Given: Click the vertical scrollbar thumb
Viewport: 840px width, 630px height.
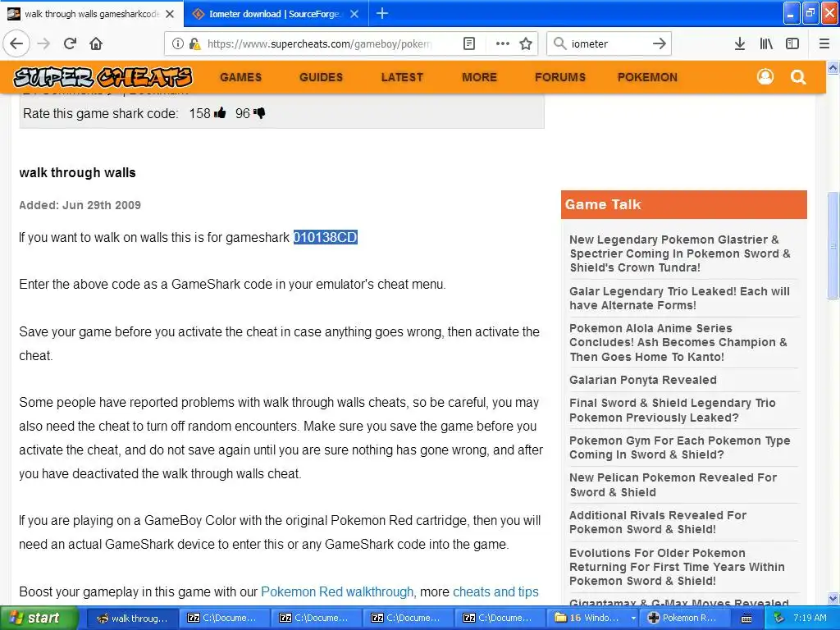Looking at the screenshot, I should pyautogui.click(x=833, y=244).
